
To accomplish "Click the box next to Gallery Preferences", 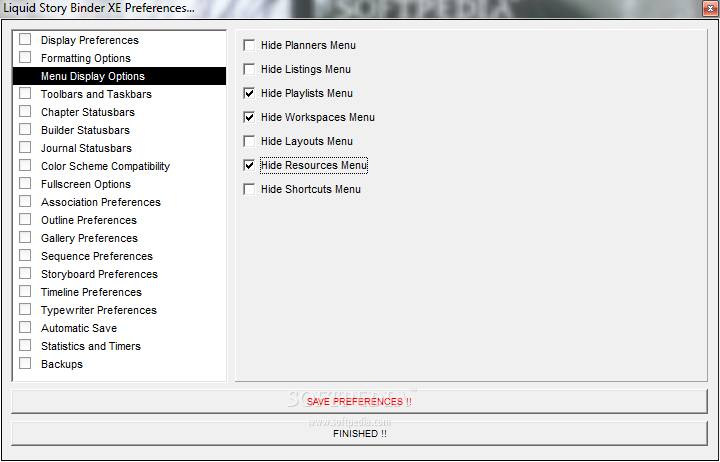I will [25, 237].
